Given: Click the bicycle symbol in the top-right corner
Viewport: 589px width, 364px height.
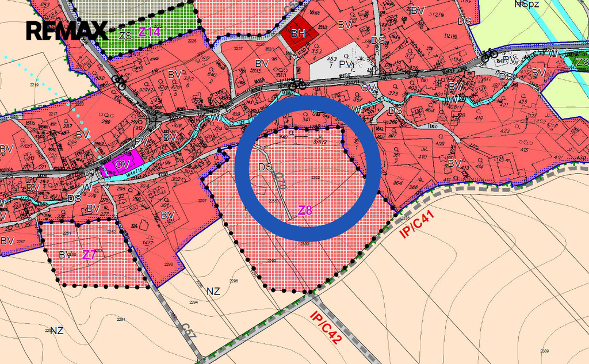Looking at the screenshot, I should (x=489, y=55).
